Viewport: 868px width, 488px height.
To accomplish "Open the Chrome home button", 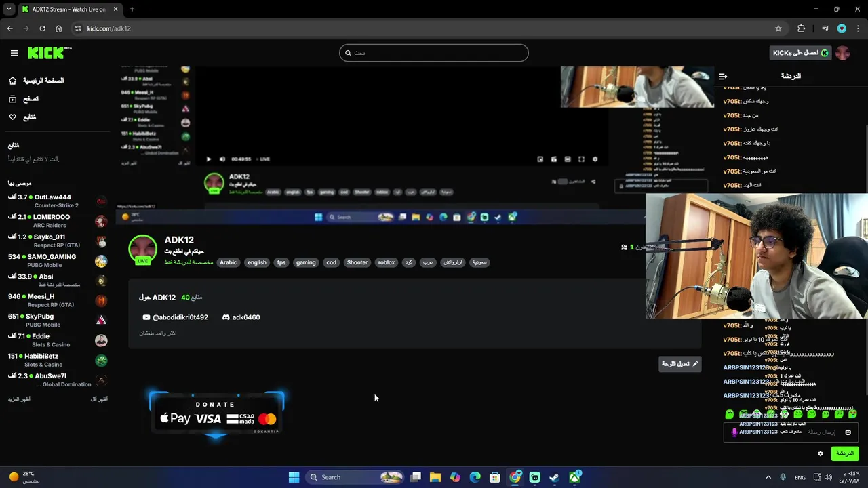I will (x=58, y=28).
